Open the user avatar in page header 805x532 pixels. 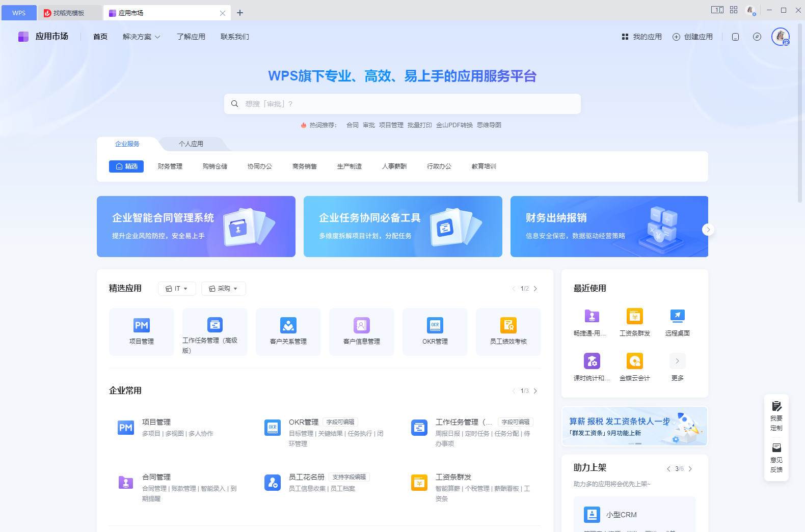[x=781, y=37]
